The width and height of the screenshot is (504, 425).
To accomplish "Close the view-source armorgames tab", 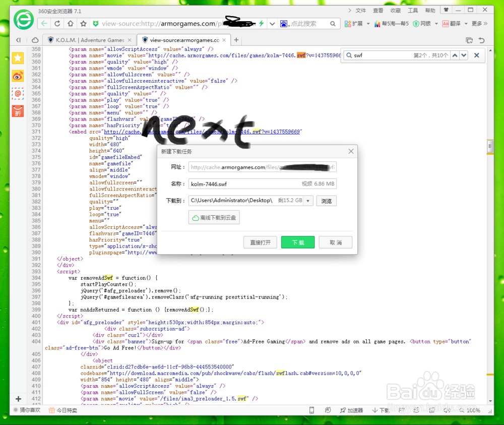I will (224, 40).
